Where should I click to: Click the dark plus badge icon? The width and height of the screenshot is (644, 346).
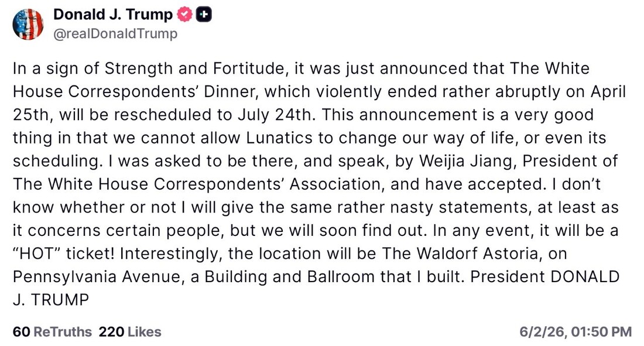(x=204, y=15)
